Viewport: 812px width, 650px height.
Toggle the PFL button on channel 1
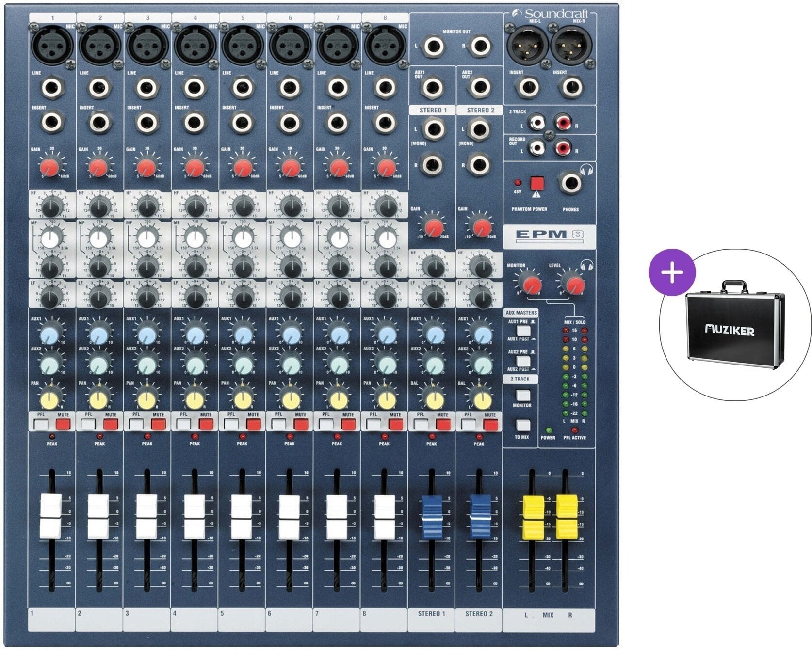tap(41, 425)
